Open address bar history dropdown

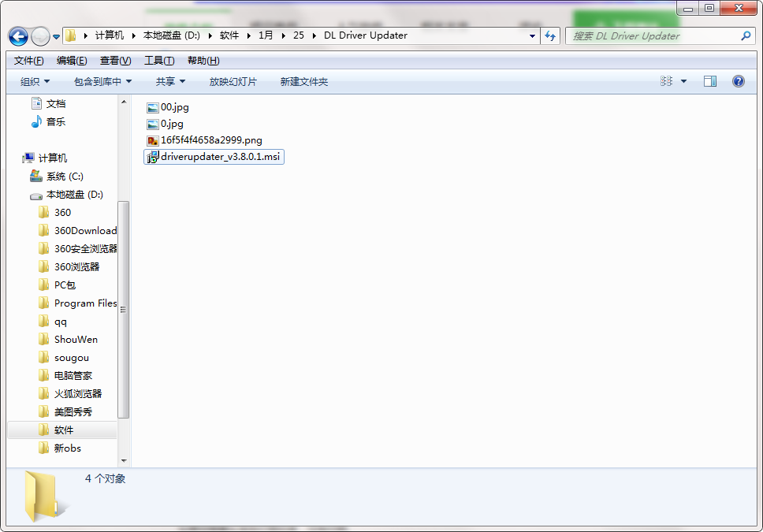(532, 35)
